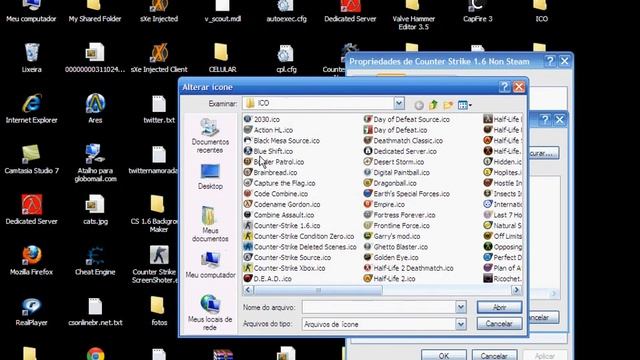Click the file list horizontal scrollbar thumb
This screenshot has width=640, height=360.
click(x=318, y=290)
